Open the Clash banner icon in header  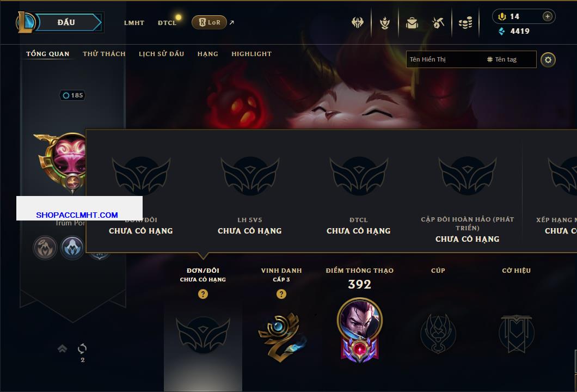click(x=357, y=23)
